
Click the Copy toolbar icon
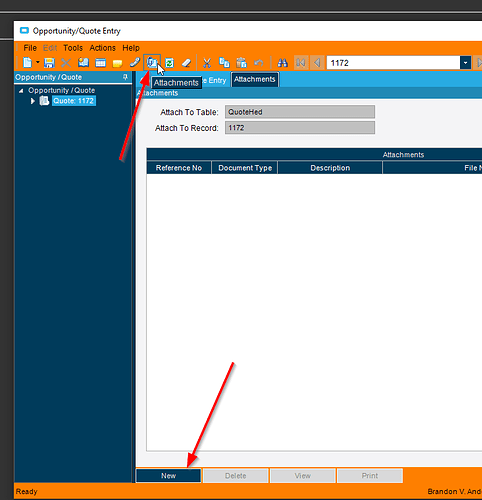pos(224,63)
